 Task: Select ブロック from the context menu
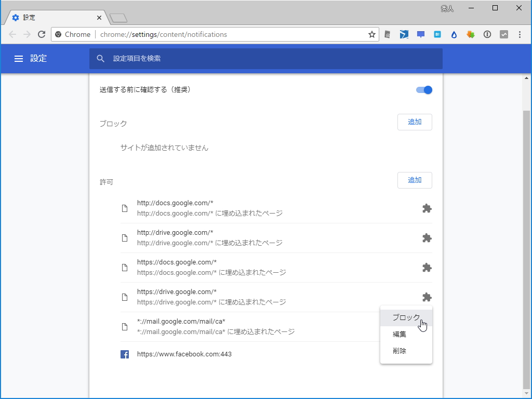point(407,317)
